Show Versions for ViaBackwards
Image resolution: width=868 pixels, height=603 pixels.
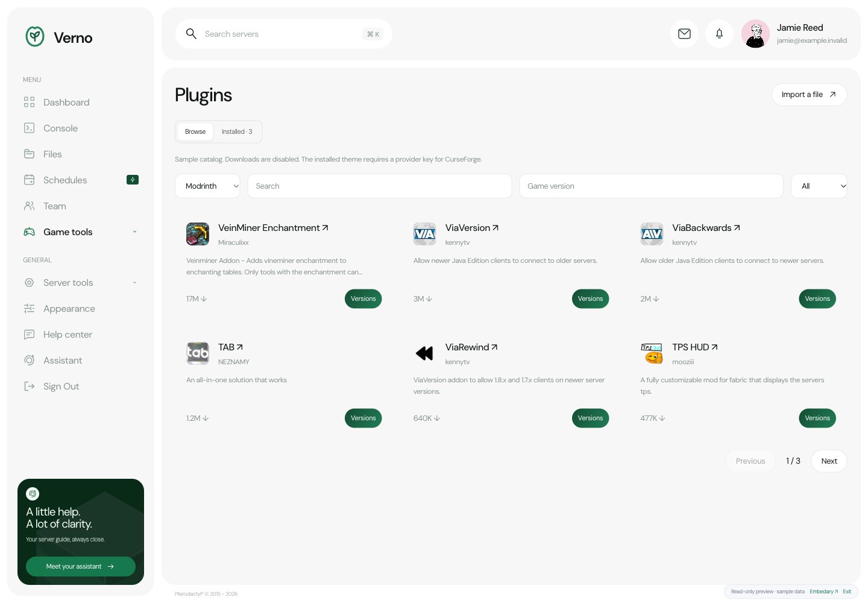tap(817, 298)
